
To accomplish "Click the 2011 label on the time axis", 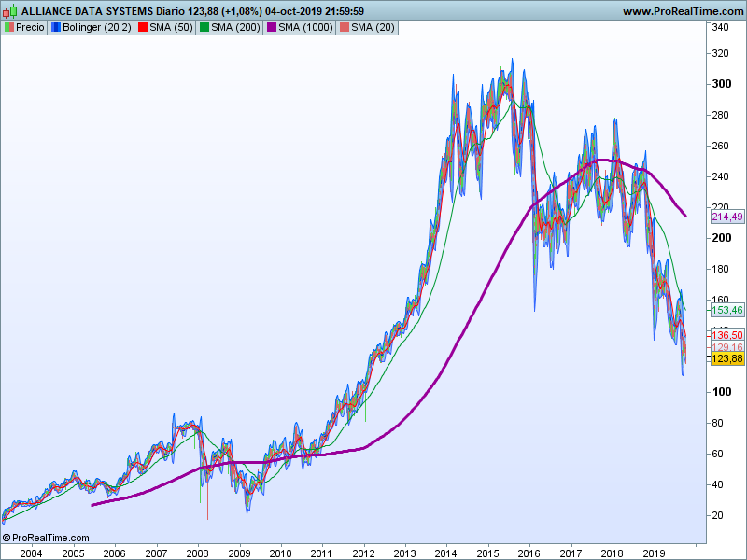I will tap(321, 553).
